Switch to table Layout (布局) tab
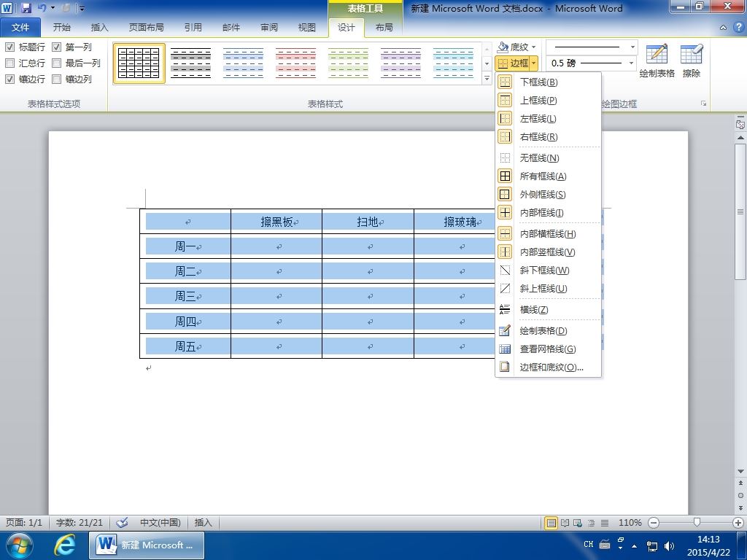 (x=384, y=27)
